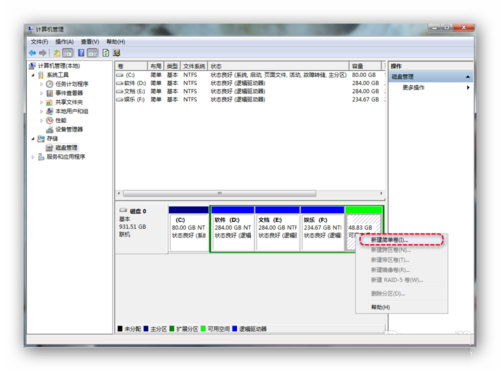Click the 存储 storage icon
The height and width of the screenshot is (371, 500).
(x=41, y=138)
